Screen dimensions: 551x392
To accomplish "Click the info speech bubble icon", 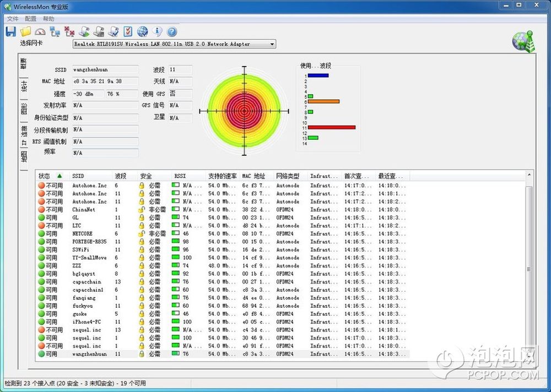I will click(157, 31).
